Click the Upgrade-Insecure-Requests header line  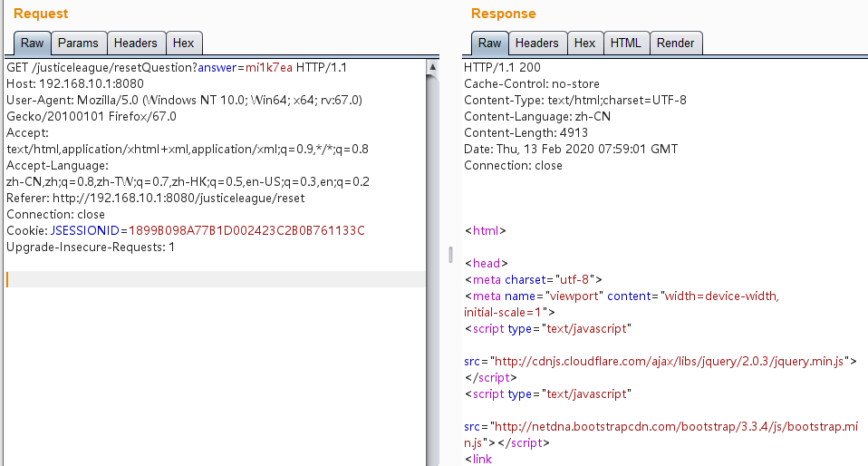coord(91,248)
